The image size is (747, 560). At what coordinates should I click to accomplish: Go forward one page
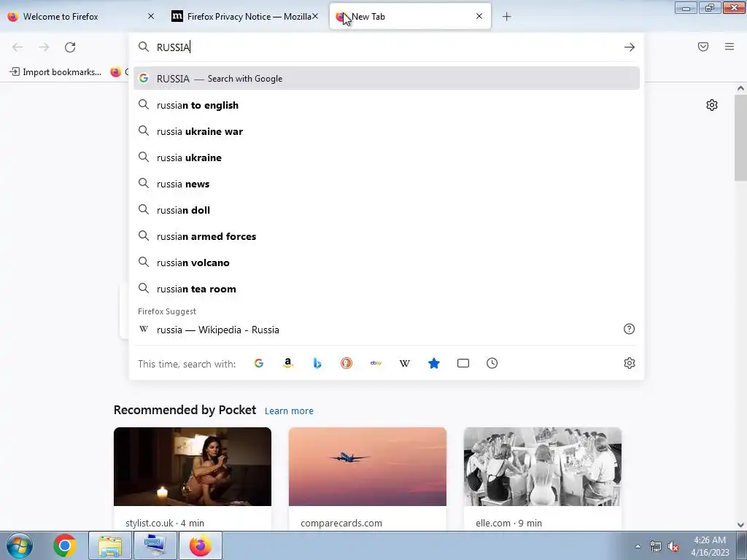pyautogui.click(x=44, y=47)
